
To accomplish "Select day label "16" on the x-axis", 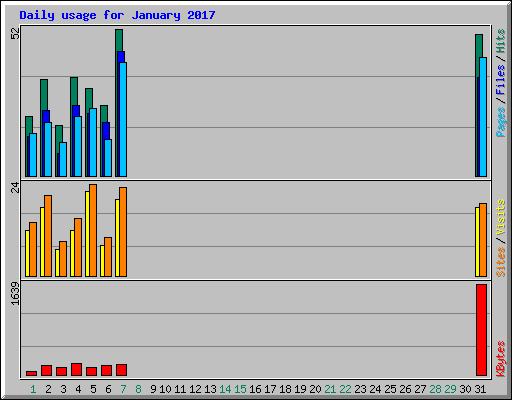I will pyautogui.click(x=255, y=389).
